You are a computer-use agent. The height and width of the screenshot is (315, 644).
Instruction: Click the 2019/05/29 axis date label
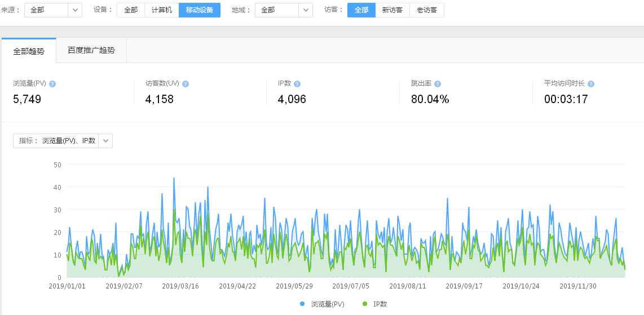pyautogui.click(x=294, y=286)
